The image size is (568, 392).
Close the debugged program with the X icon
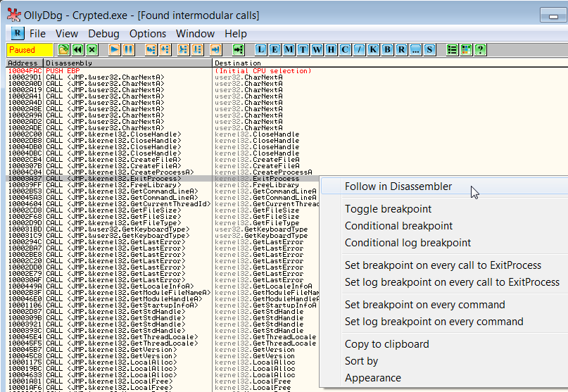point(92,50)
